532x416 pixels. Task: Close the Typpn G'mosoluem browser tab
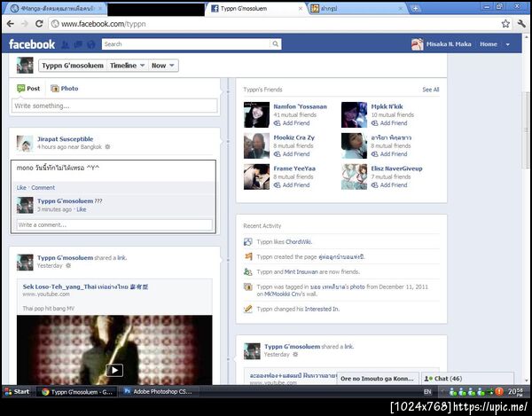coord(301,9)
